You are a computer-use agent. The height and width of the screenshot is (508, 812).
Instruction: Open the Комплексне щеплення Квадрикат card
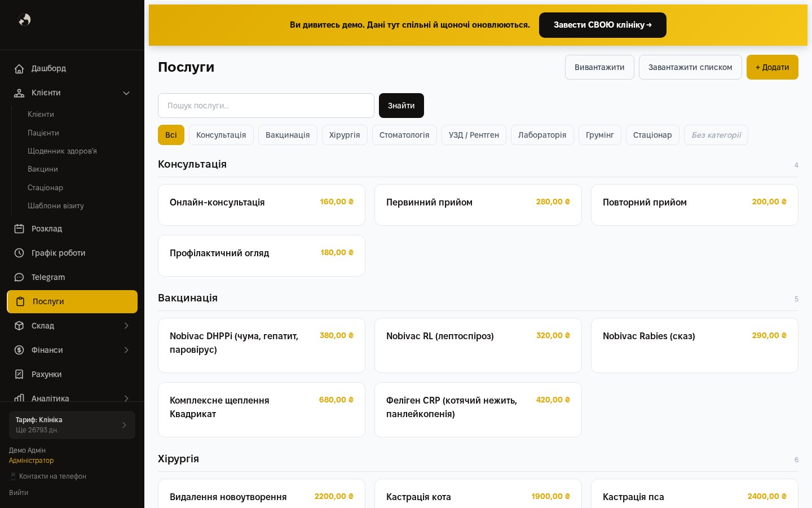pos(262,410)
